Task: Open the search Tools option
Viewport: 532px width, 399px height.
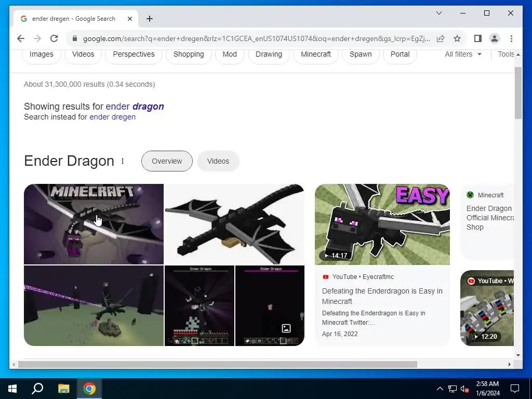Action: point(507,54)
